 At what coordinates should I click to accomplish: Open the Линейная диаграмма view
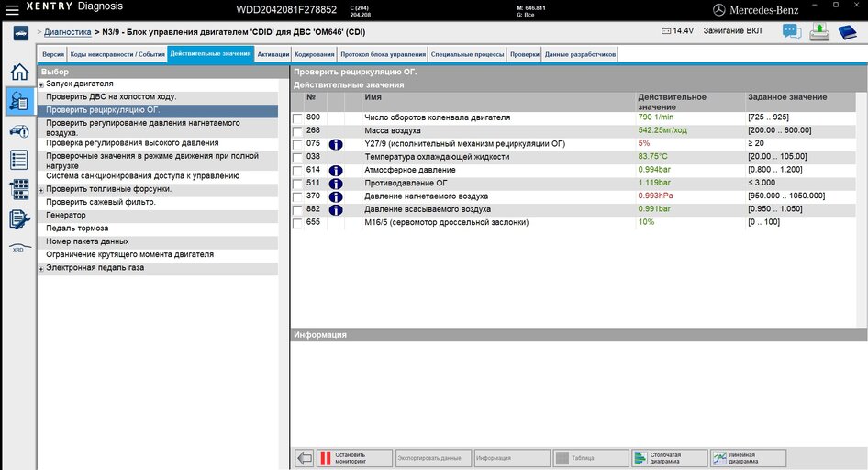click(748, 458)
